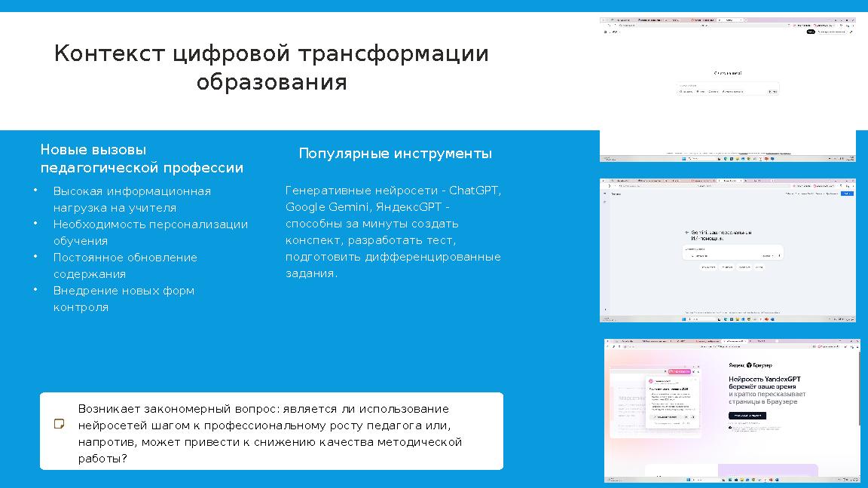Click the send arrow in the ChatGPT prompt box
Image resolution: width=868 pixels, height=488 pixels.
[772, 91]
